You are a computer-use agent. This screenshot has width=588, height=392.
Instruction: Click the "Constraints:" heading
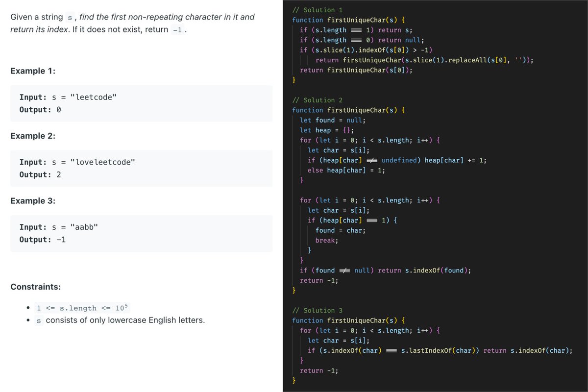pyautogui.click(x=35, y=287)
